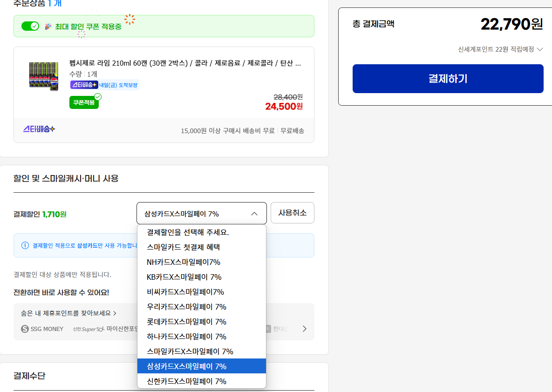
Task: Open the 숨은 내 제휴포인트를 찾아보세요 link
Action: 68,313
